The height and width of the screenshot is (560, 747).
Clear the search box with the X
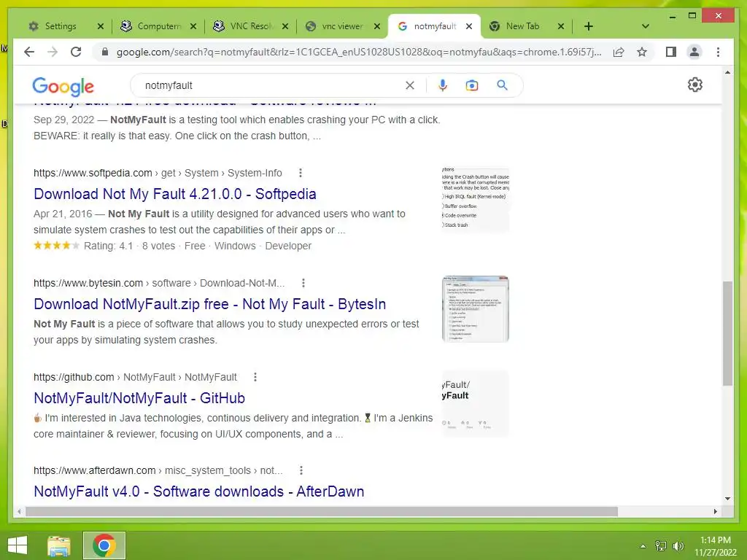(410, 85)
